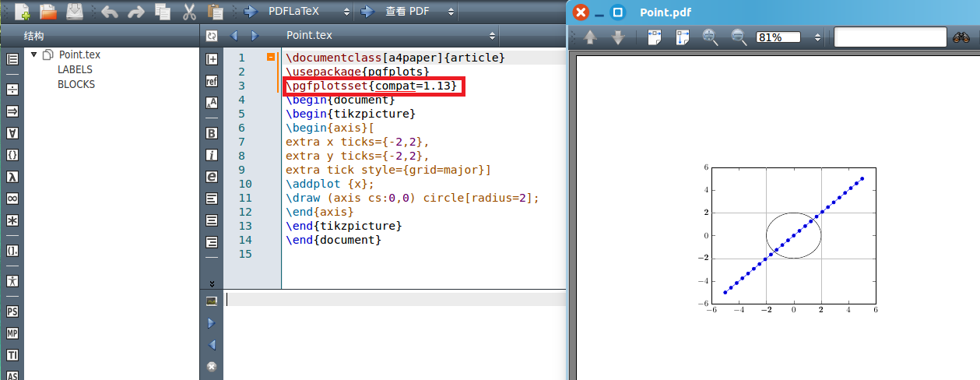Open the asterisk favorite symbols panel
This screenshot has width=980, height=380.
click(x=12, y=220)
